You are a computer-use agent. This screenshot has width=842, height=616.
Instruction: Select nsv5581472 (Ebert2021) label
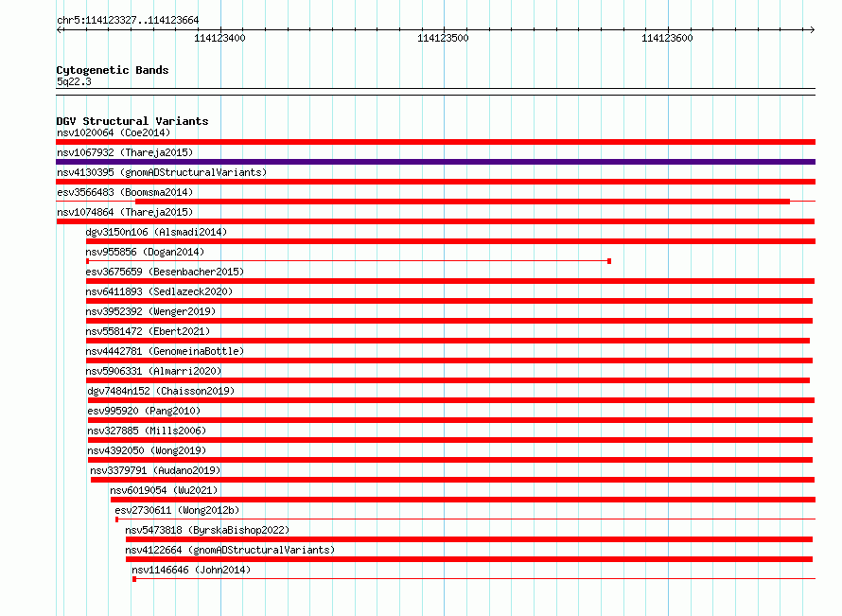point(148,331)
